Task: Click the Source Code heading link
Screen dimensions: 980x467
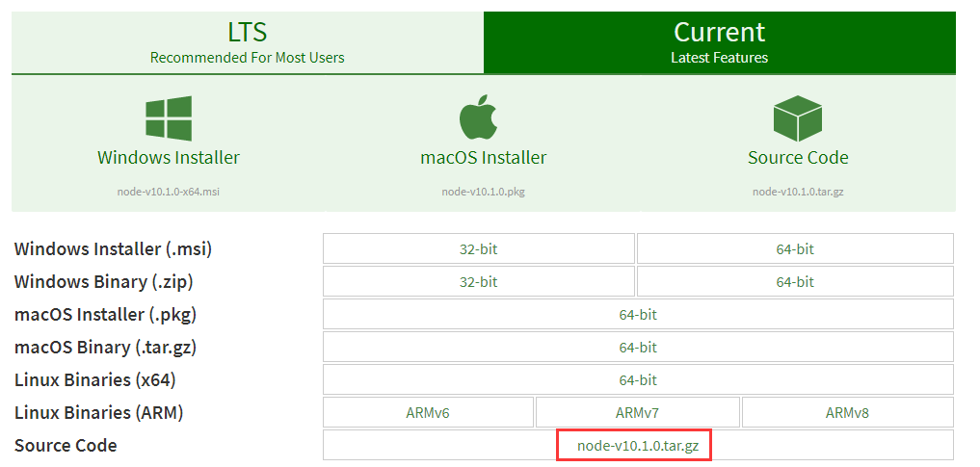Action: click(798, 157)
